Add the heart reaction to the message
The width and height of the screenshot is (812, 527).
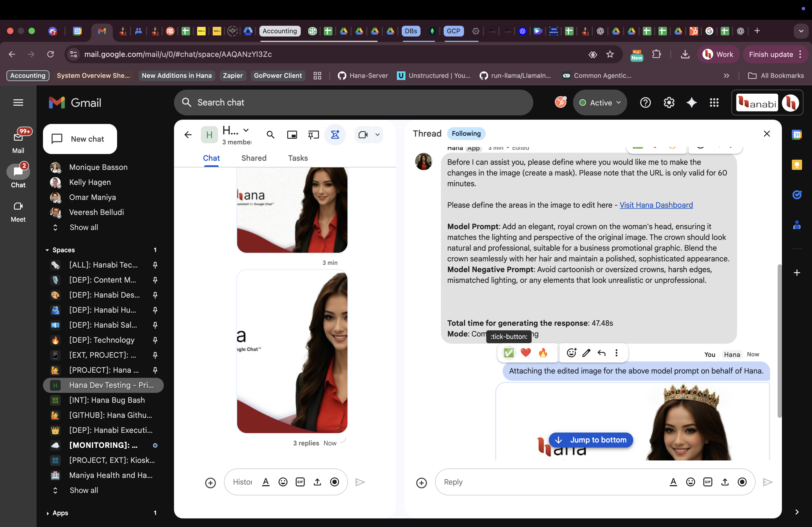click(526, 353)
